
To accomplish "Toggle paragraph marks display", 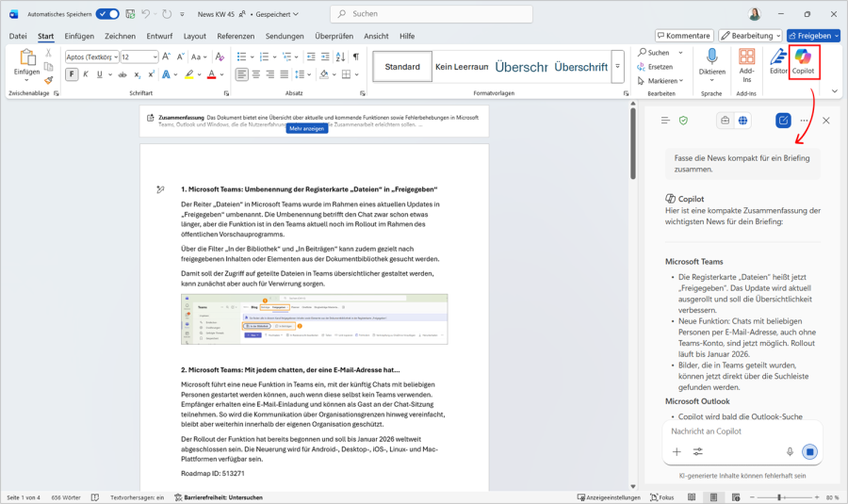I will pos(356,57).
